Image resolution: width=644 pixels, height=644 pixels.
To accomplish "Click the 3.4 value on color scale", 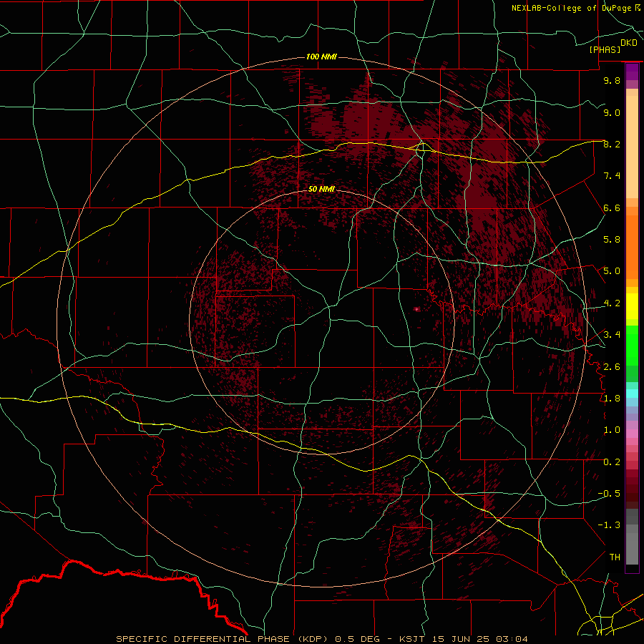I will coord(612,335).
